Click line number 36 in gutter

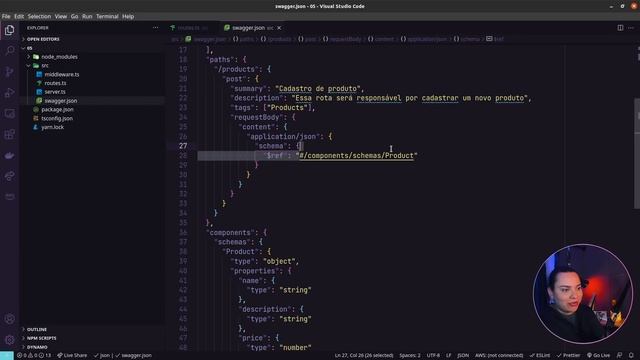pos(183,233)
